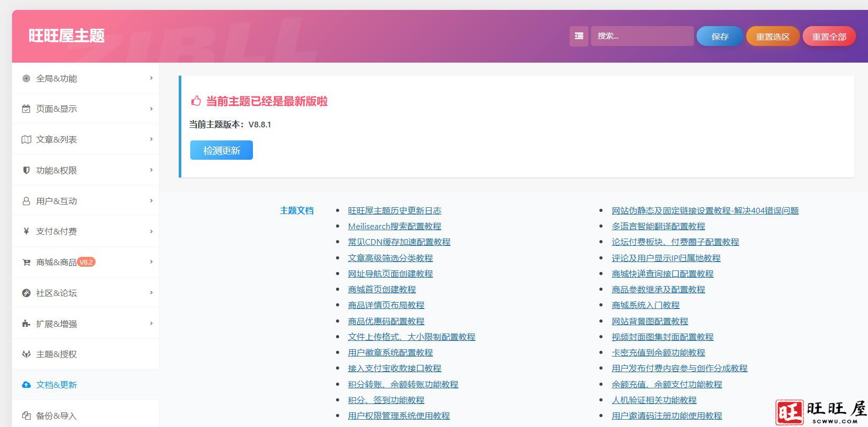868x427 pixels.
Task: Open the 备份&导入 menu section
Action: pyautogui.click(x=85, y=416)
